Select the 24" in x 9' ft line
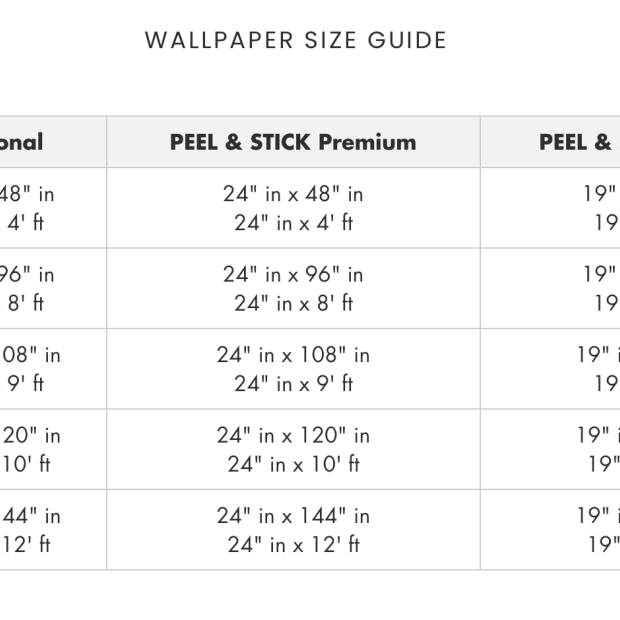The image size is (620, 620). pos(293,383)
